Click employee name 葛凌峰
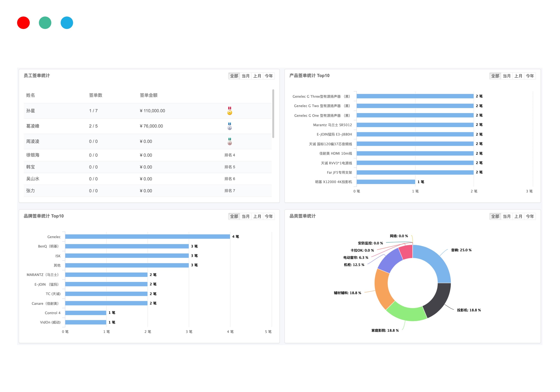This screenshot has width=560, height=392. pyautogui.click(x=33, y=126)
